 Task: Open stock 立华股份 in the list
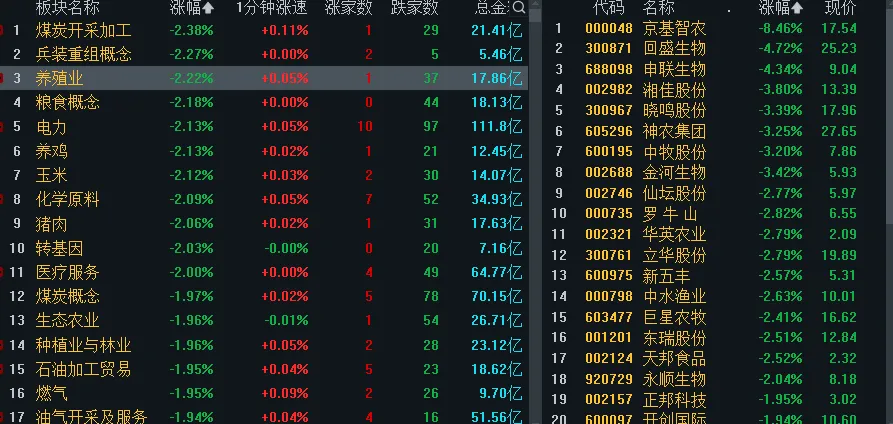[674, 255]
